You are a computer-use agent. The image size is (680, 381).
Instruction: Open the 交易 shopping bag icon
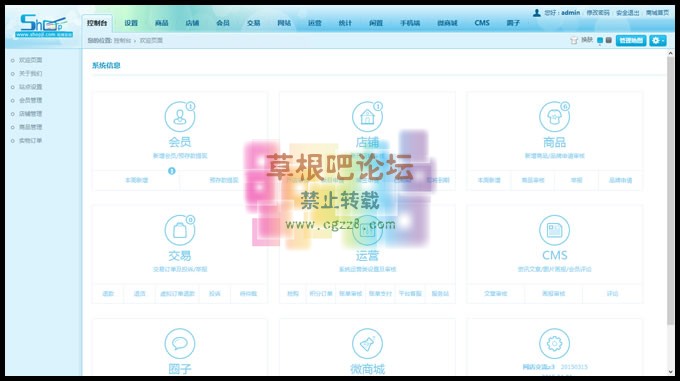coord(180,230)
